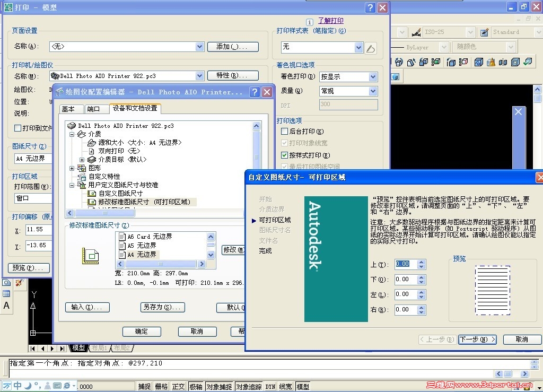Click the region tool icon in left toolbar

pos(6,283)
